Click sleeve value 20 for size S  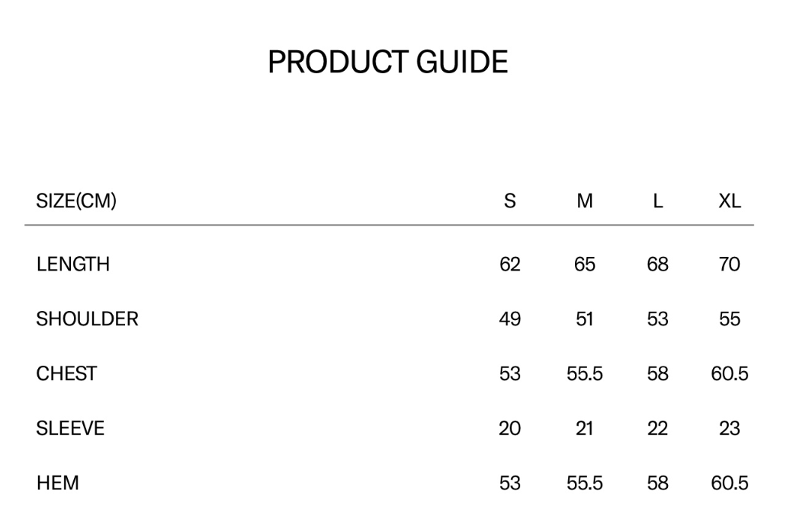coord(510,428)
